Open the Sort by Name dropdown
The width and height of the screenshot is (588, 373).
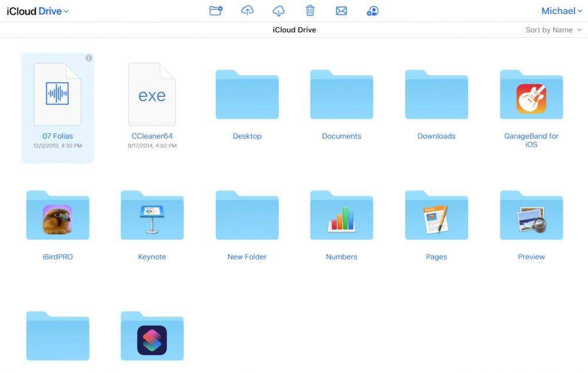pyautogui.click(x=553, y=30)
